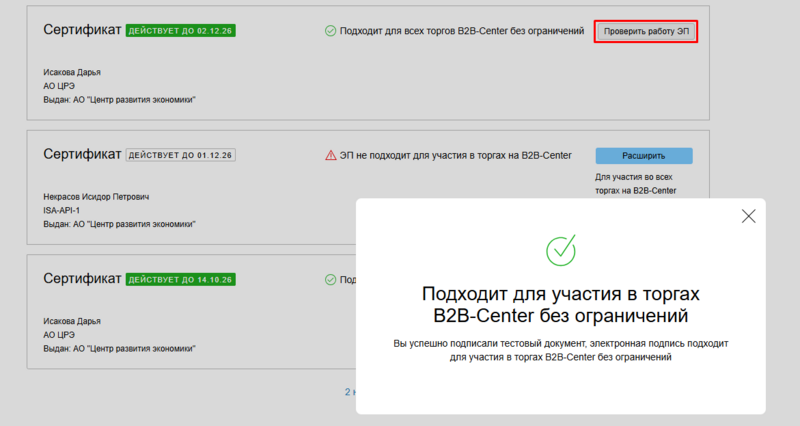Click name "Некрасов Исидор Петрович"
Image resolution: width=800 pixels, height=426 pixels.
(96, 196)
